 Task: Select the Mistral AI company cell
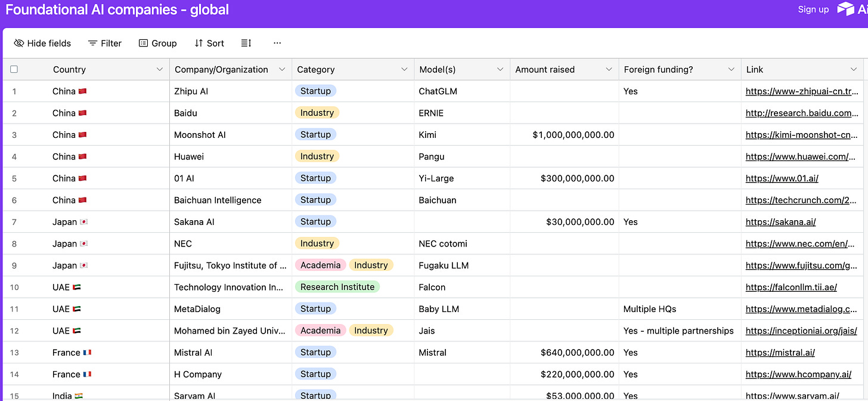pyautogui.click(x=231, y=352)
